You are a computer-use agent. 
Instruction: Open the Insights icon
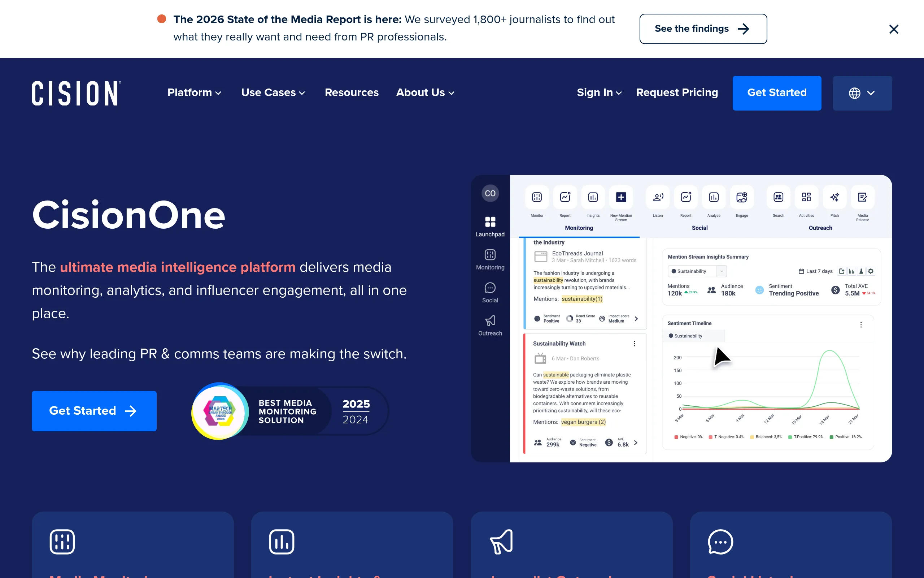click(593, 197)
